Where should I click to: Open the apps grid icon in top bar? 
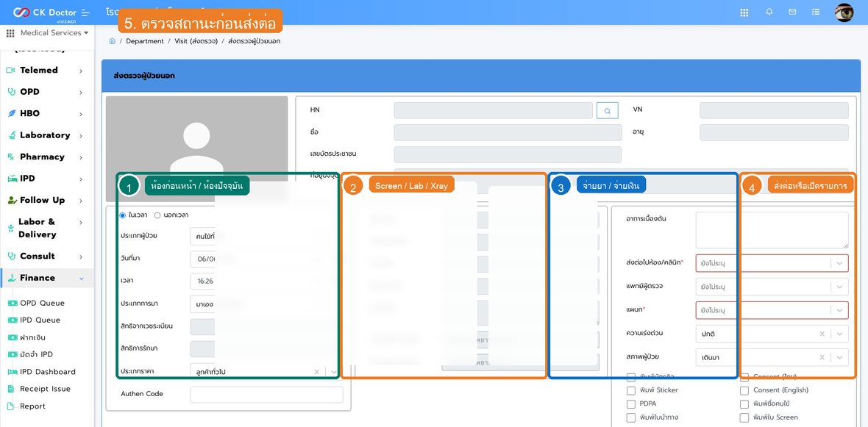[744, 12]
